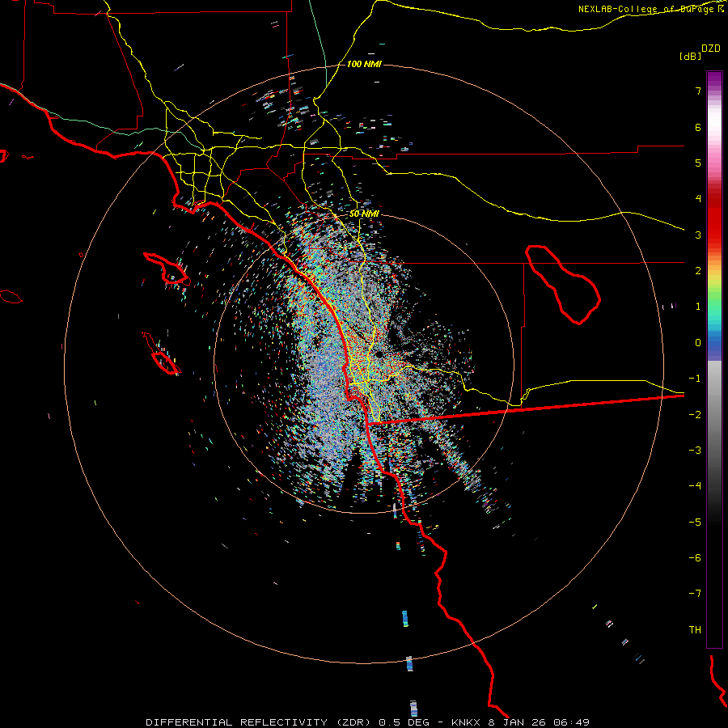Select the "DZD" product label above the scale
728x728 pixels.
click(711, 49)
